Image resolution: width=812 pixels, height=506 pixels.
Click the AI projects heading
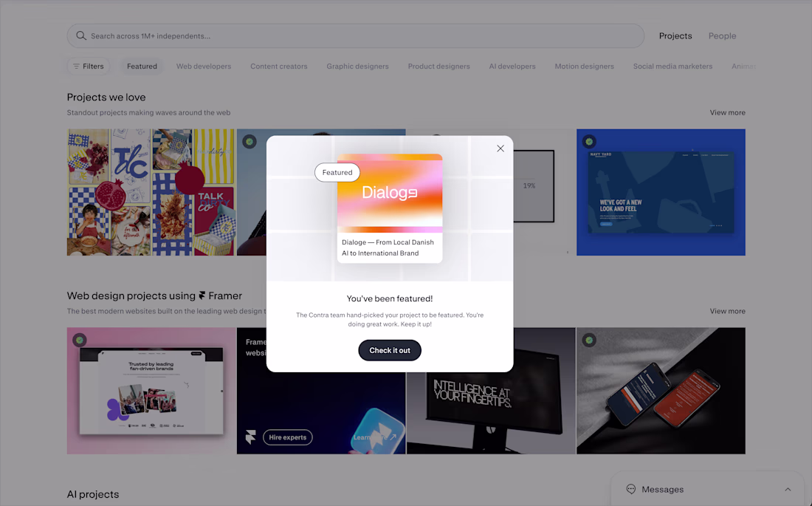pos(93,495)
